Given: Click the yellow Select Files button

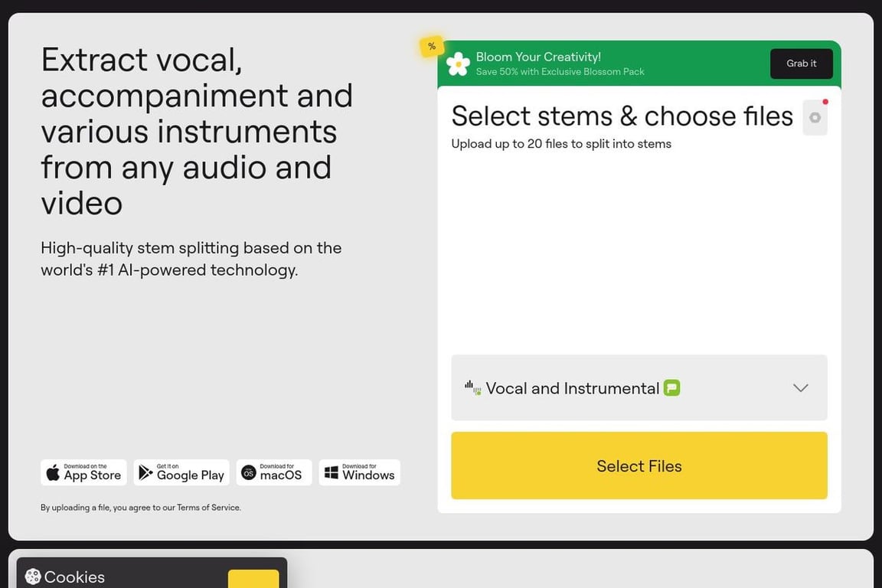Looking at the screenshot, I should 639,465.
